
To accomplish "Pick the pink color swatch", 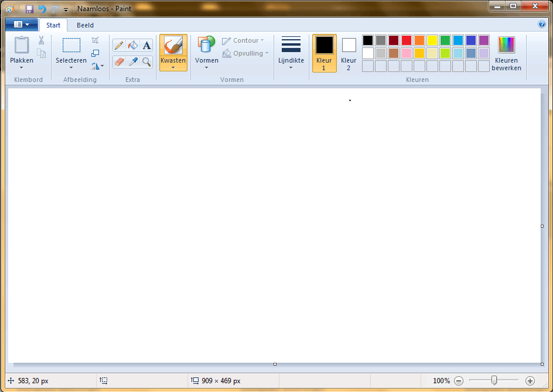I will click(x=407, y=53).
